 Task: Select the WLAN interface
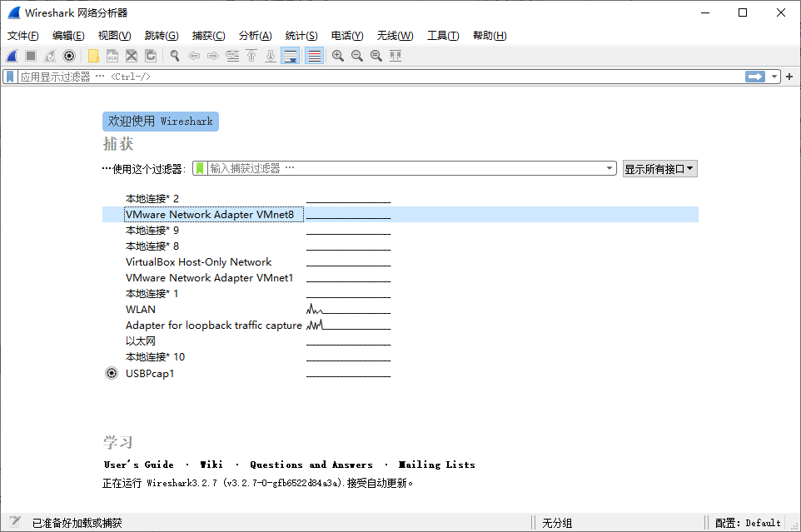[x=400, y=310]
